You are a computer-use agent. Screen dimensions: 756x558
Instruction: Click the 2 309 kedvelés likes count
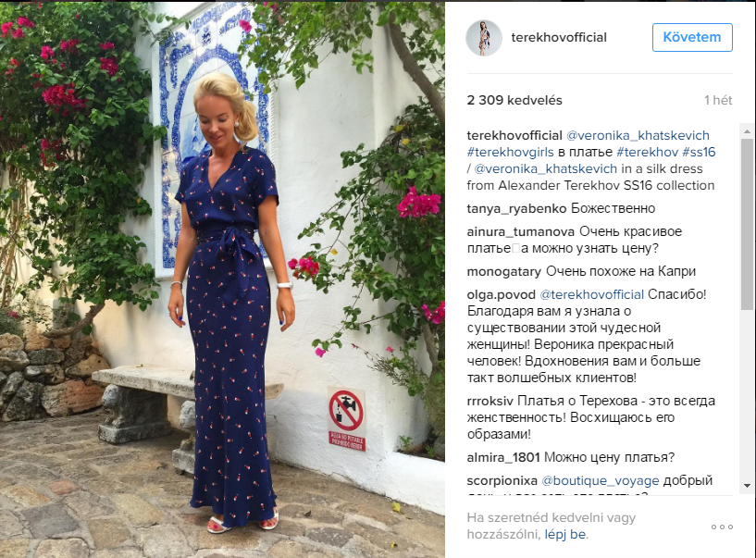pyautogui.click(x=514, y=100)
